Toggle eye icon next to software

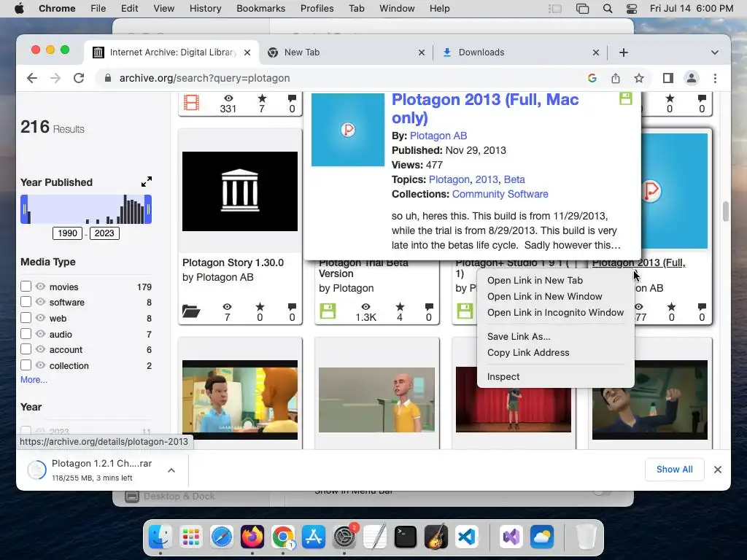coord(41,302)
